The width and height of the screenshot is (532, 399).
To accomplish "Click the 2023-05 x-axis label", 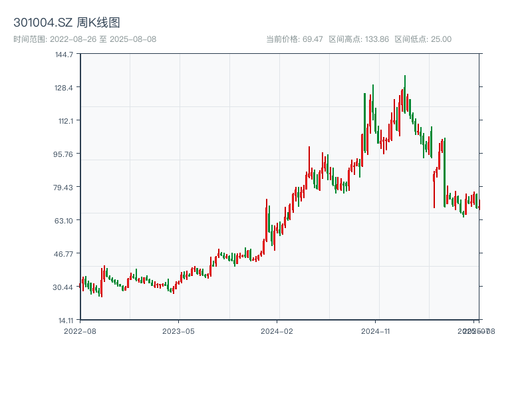I will coord(178,331).
